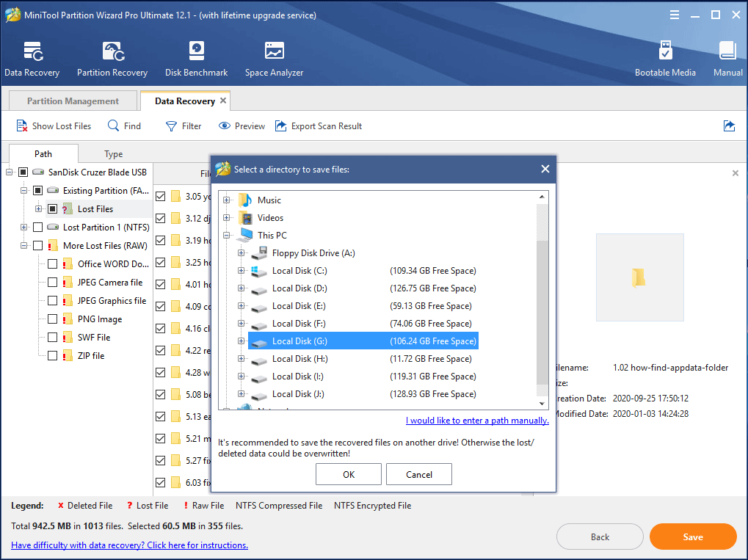
Task: Collapse SanDisk Cruzer Blade USB node
Action: tap(9, 172)
